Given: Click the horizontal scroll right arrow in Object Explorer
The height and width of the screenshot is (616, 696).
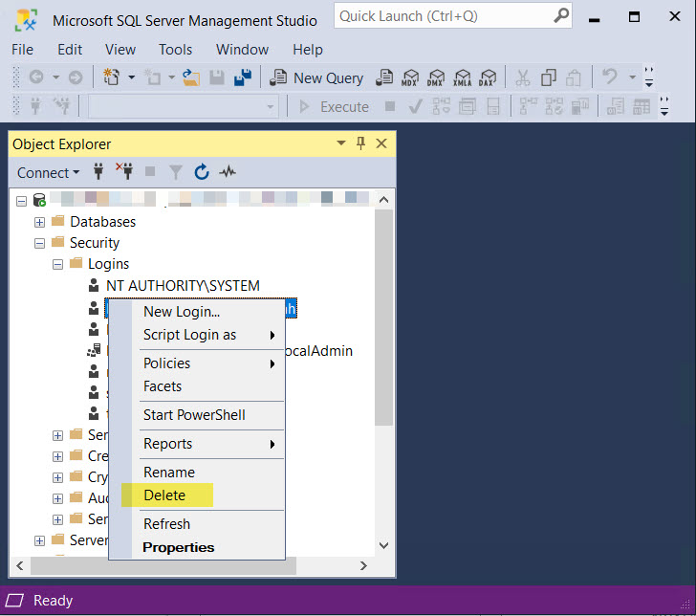Looking at the screenshot, I should click(363, 566).
